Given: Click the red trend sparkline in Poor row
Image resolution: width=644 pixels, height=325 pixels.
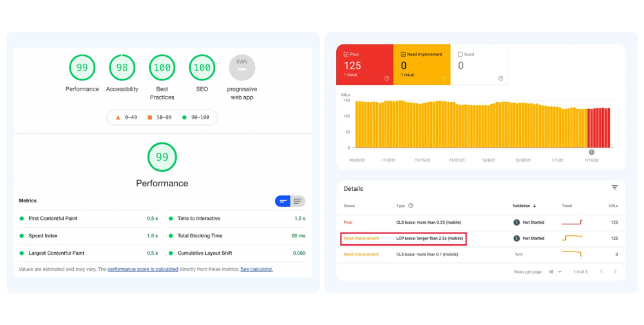Looking at the screenshot, I should click(x=572, y=222).
